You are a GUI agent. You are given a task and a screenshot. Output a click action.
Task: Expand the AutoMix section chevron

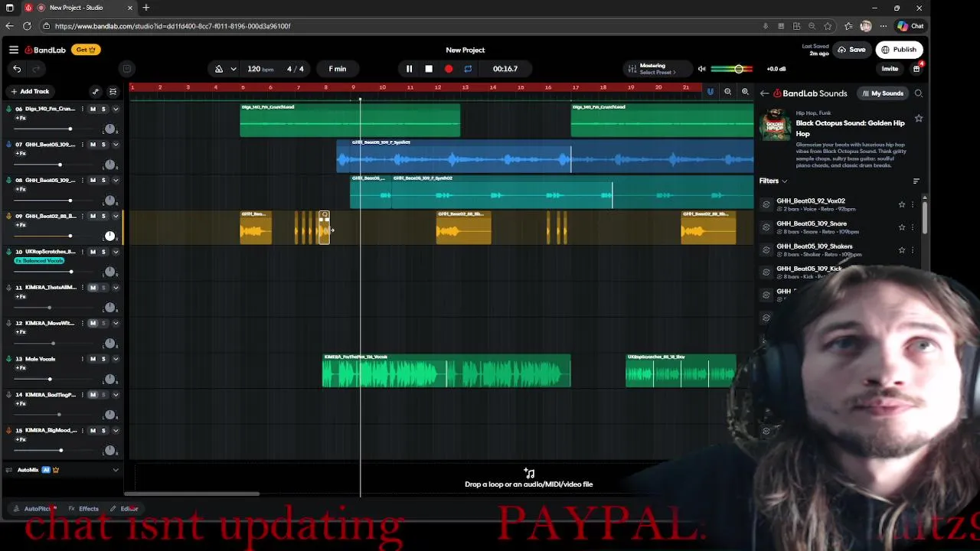pos(116,470)
